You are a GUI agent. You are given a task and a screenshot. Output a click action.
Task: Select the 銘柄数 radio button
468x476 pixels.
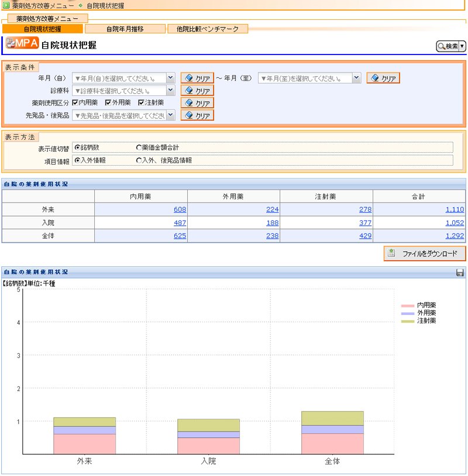tap(77, 147)
